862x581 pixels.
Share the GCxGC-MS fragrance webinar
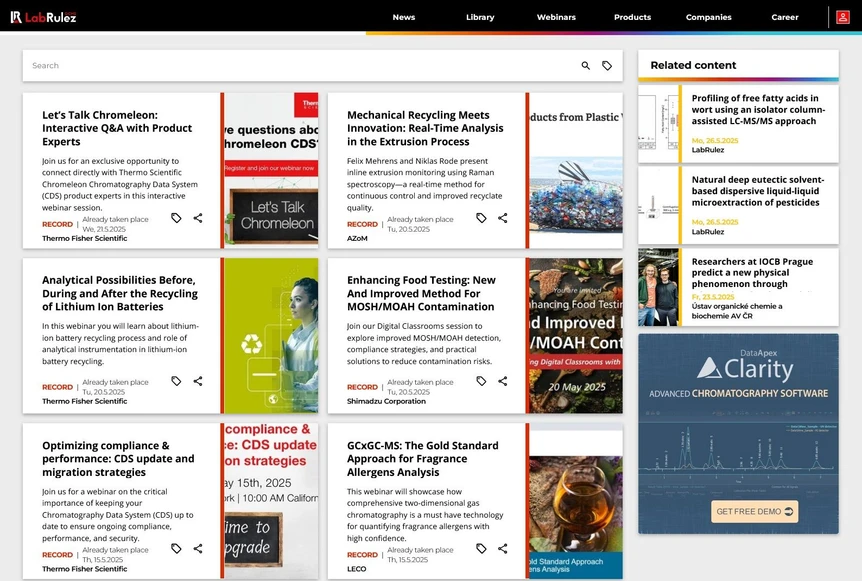pyautogui.click(x=502, y=549)
